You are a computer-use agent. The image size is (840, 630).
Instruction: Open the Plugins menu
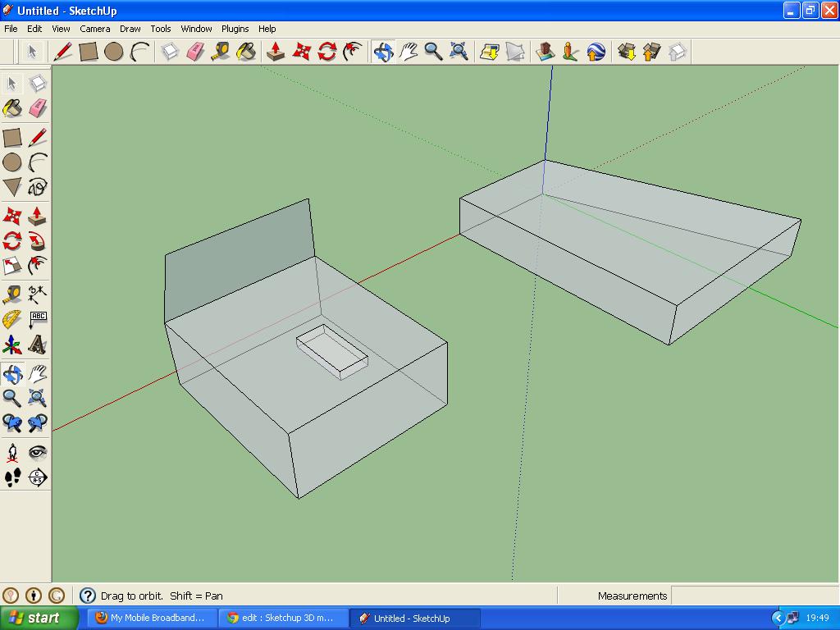(235, 29)
